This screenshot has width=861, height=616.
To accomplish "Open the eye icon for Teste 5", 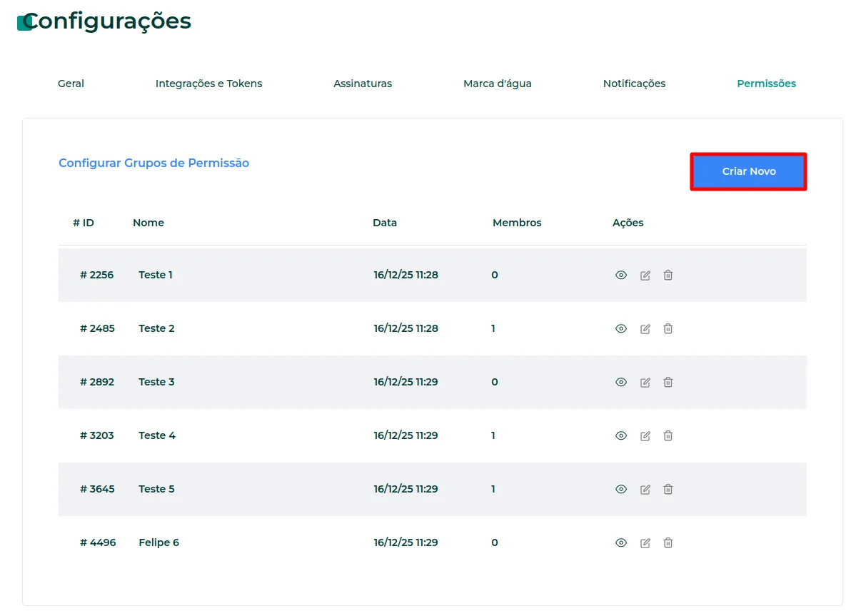I will coord(621,489).
